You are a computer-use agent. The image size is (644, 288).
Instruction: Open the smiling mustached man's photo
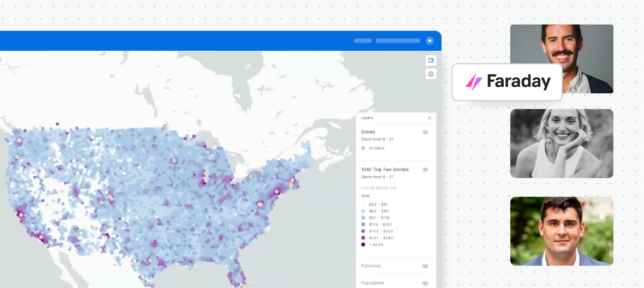[x=562, y=59]
